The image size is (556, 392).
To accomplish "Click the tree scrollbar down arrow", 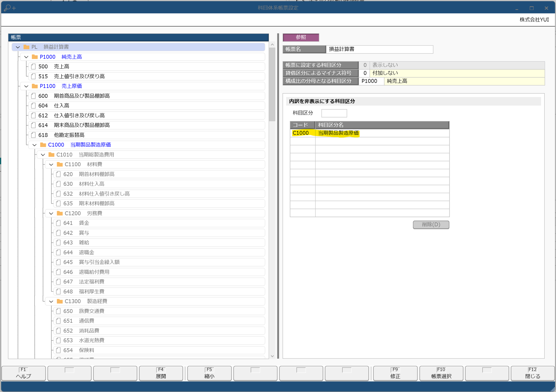I will (x=272, y=356).
